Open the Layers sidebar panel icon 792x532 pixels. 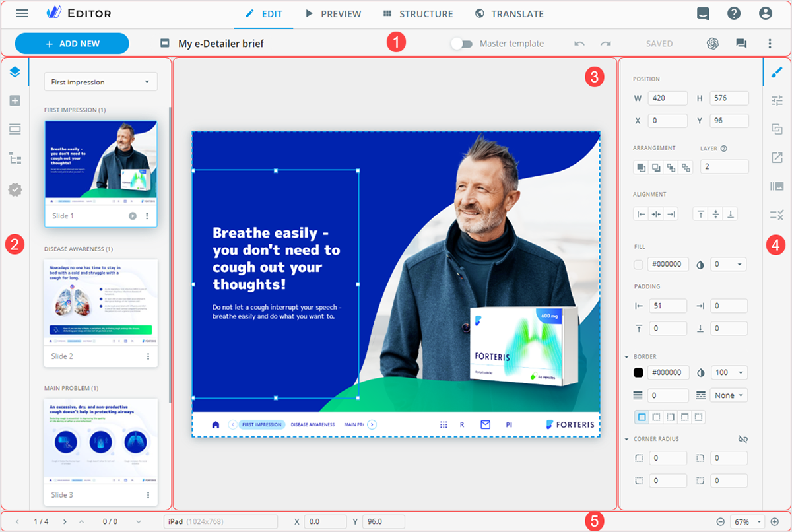pyautogui.click(x=15, y=72)
